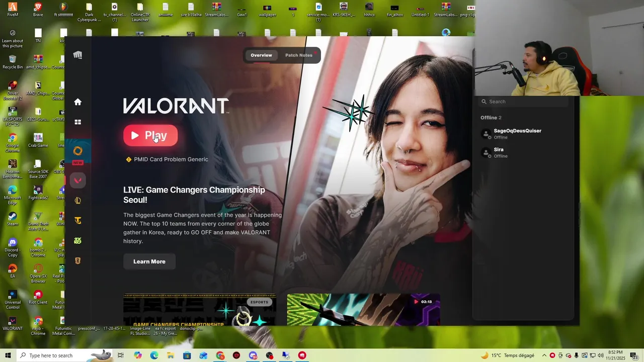Click the taskbar search box

pos(65,355)
